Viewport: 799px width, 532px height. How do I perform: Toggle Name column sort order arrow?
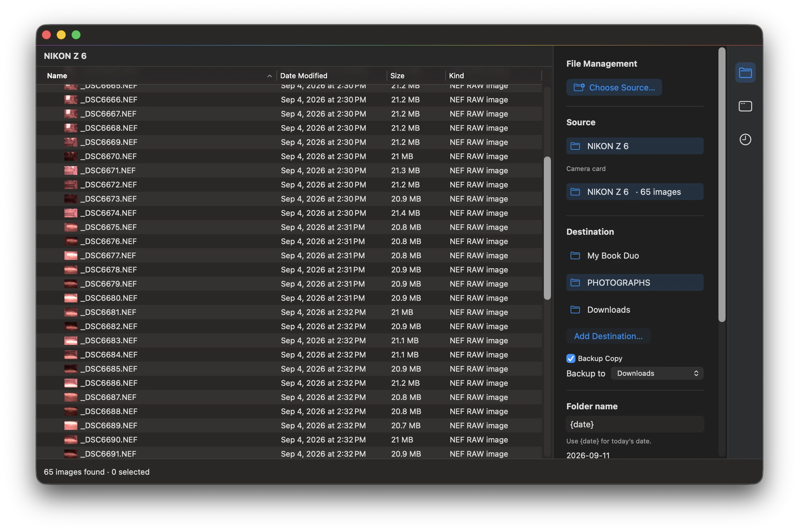270,76
